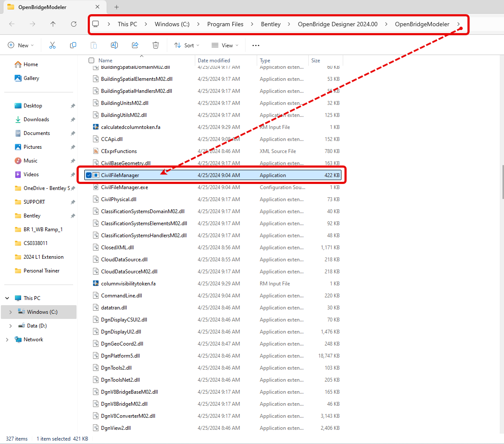
Task: Open BR 1_WB Ramp_1 folder in sidebar
Action: tap(43, 230)
